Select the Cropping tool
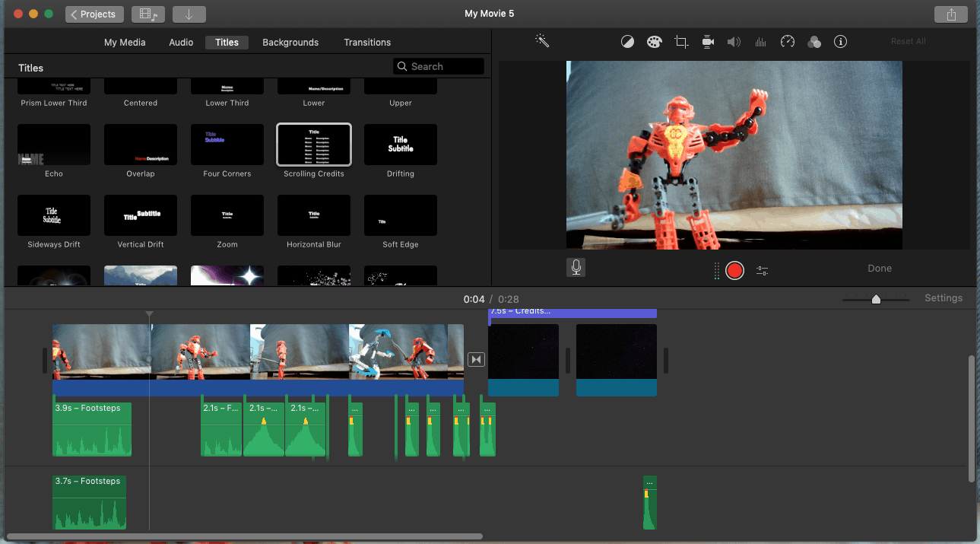The width and height of the screenshot is (980, 544). click(x=680, y=41)
